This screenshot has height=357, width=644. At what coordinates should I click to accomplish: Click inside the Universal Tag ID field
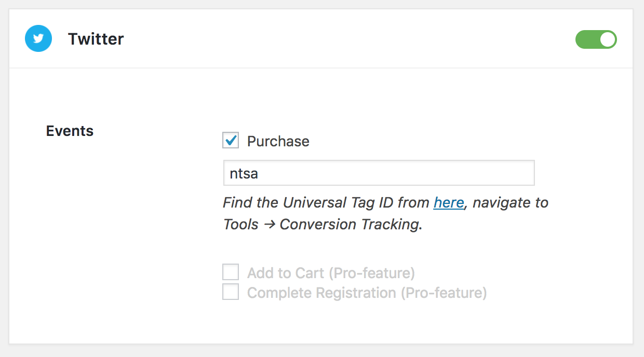pos(379,173)
